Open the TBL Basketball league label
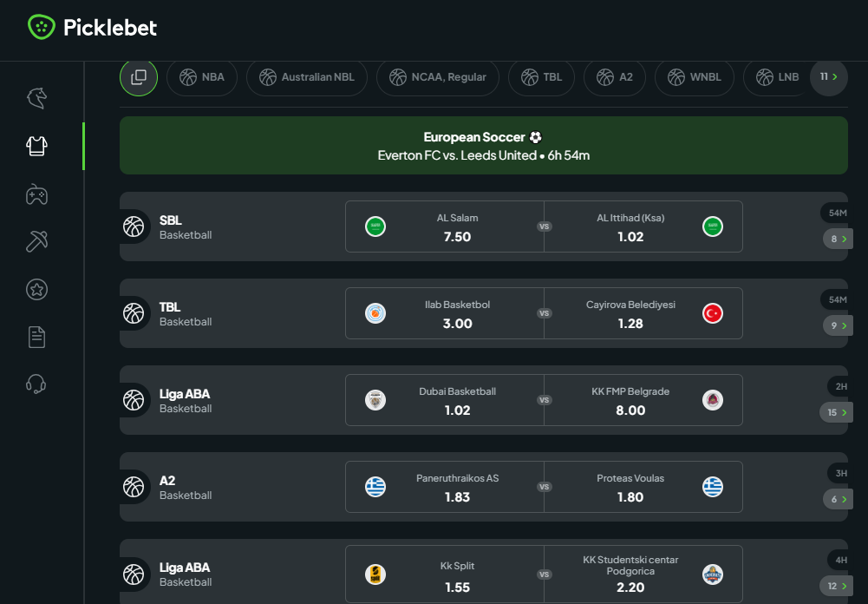The width and height of the screenshot is (868, 604). point(186,314)
